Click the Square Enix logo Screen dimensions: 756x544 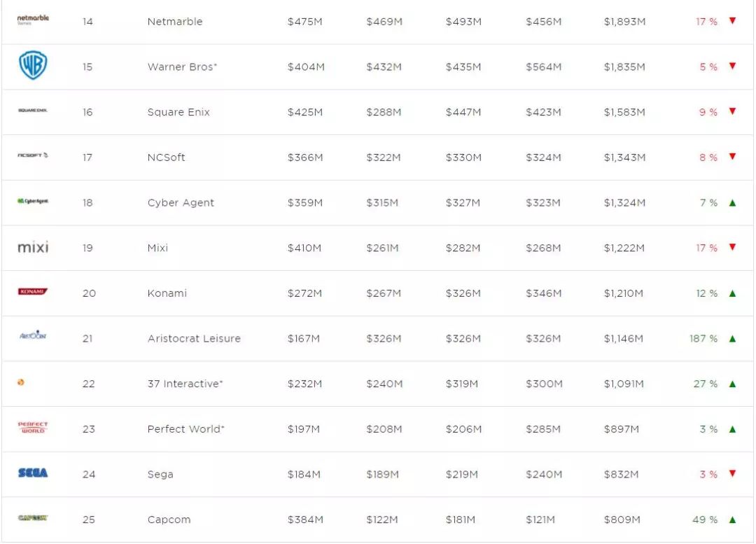(33, 111)
